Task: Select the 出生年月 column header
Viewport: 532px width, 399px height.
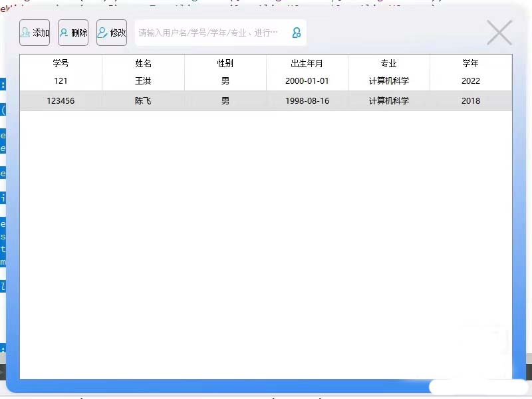Action: 307,63
